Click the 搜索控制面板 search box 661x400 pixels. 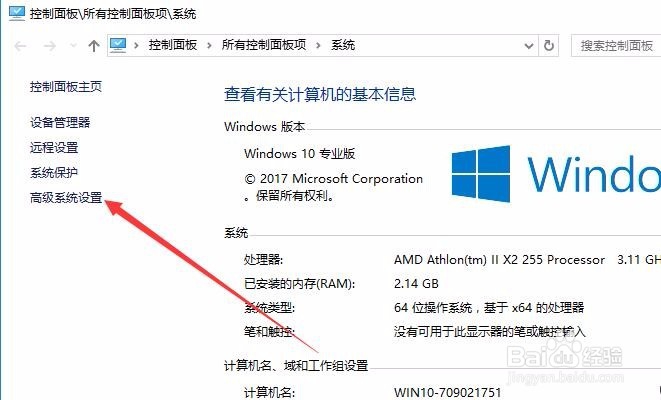click(x=616, y=46)
